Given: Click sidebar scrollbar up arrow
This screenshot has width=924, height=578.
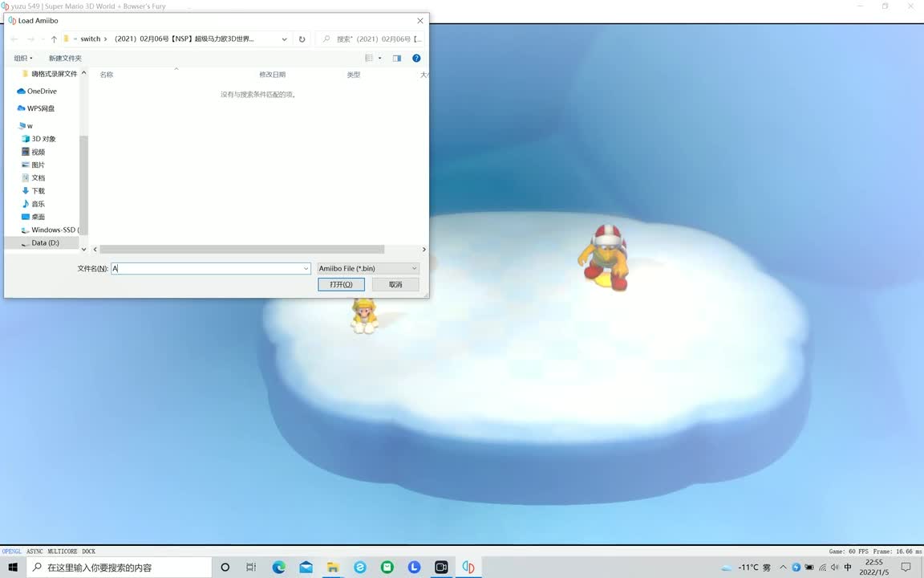Looking at the screenshot, I should [x=83, y=72].
